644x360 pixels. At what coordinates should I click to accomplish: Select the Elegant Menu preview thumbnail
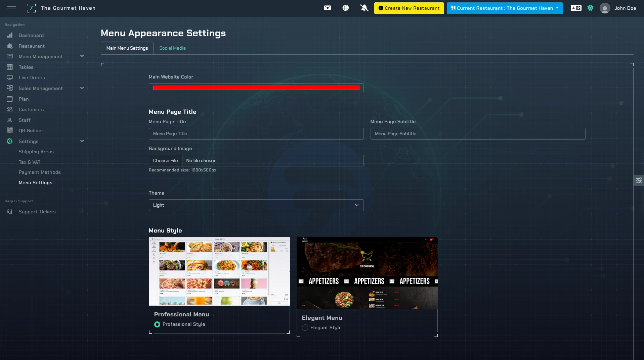(x=367, y=273)
